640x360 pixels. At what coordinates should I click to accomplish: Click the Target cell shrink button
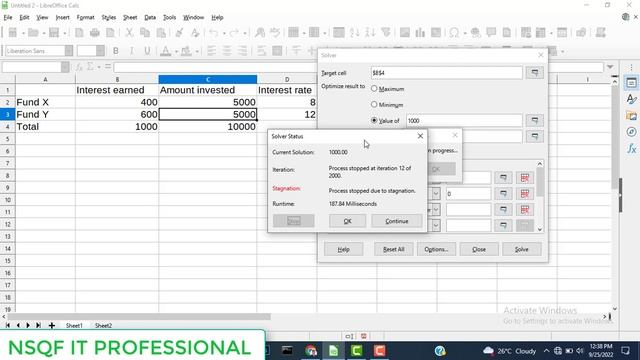coord(534,73)
